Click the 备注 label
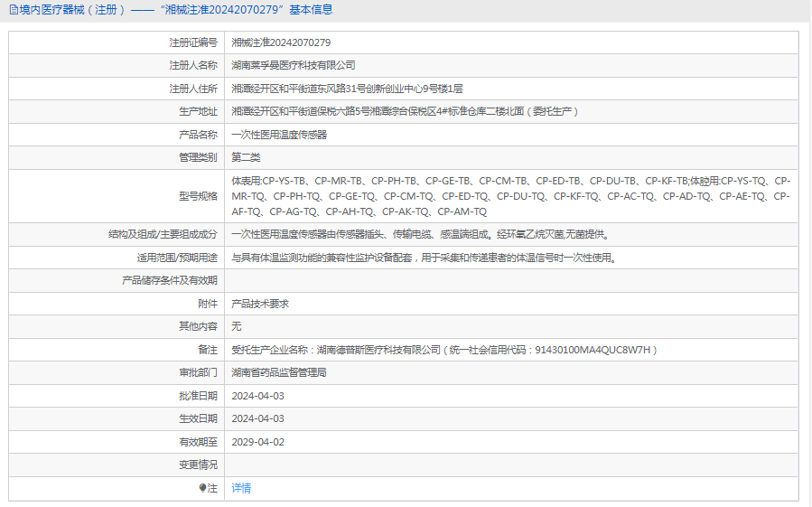 (208, 350)
